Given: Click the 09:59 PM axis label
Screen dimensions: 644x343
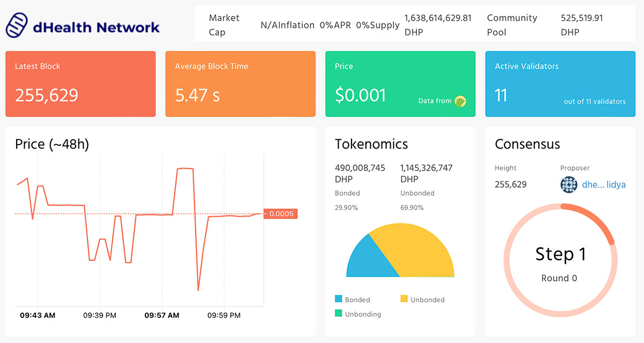Looking at the screenshot, I should [x=224, y=315].
